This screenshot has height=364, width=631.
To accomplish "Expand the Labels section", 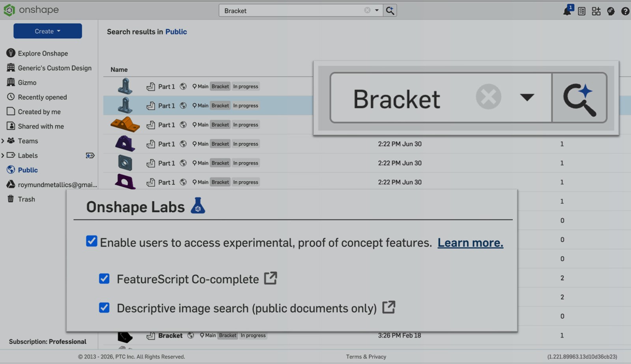I will pyautogui.click(x=3, y=155).
